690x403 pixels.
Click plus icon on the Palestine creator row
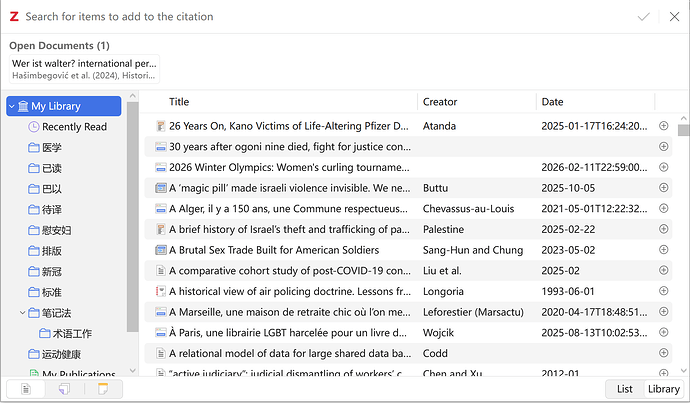(x=664, y=229)
